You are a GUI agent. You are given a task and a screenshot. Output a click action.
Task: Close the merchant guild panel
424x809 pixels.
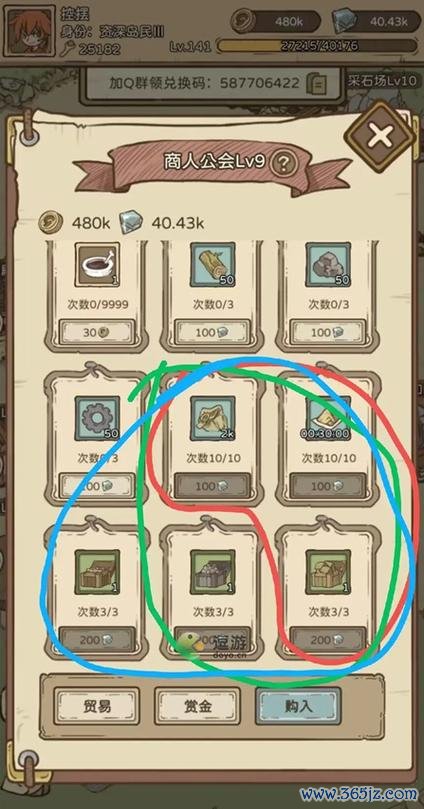pyautogui.click(x=380, y=136)
